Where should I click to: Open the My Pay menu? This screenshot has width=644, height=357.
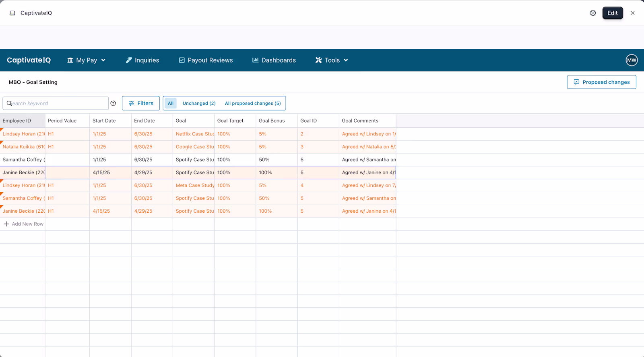click(x=86, y=60)
